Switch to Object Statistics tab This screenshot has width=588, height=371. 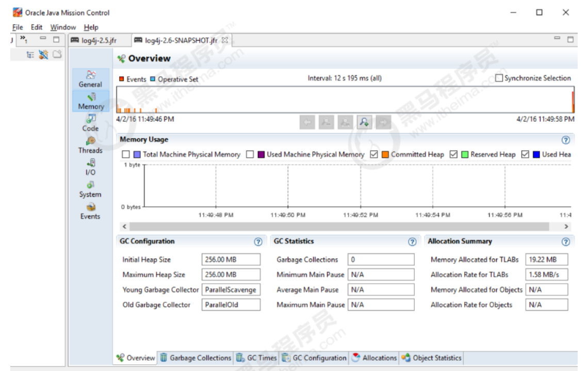tap(431, 358)
